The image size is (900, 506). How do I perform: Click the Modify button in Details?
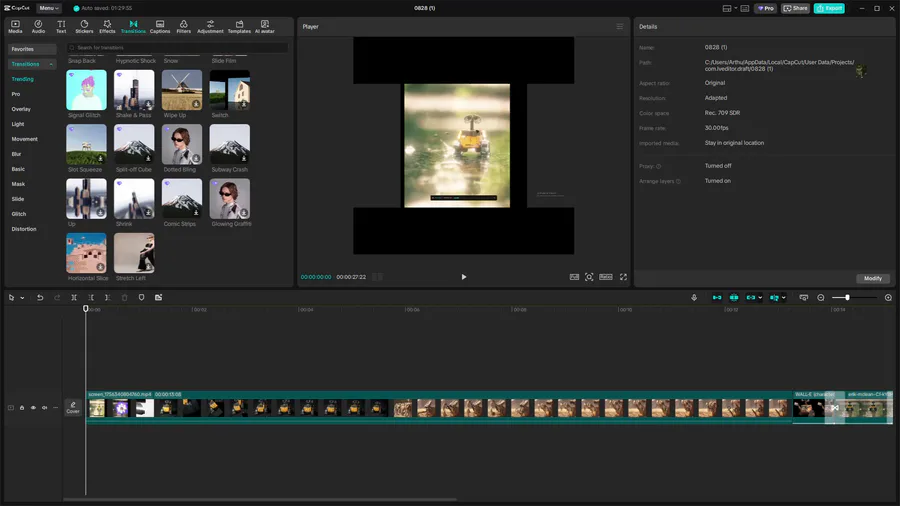(873, 278)
